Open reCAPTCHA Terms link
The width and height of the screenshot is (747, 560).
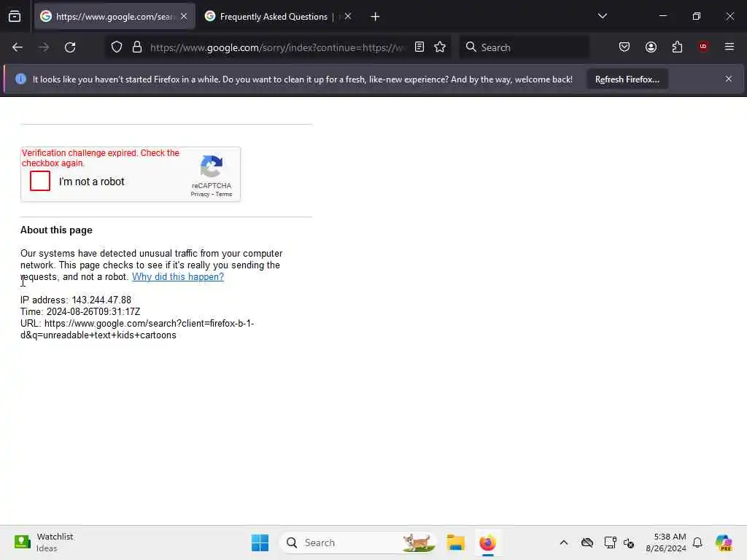224,194
